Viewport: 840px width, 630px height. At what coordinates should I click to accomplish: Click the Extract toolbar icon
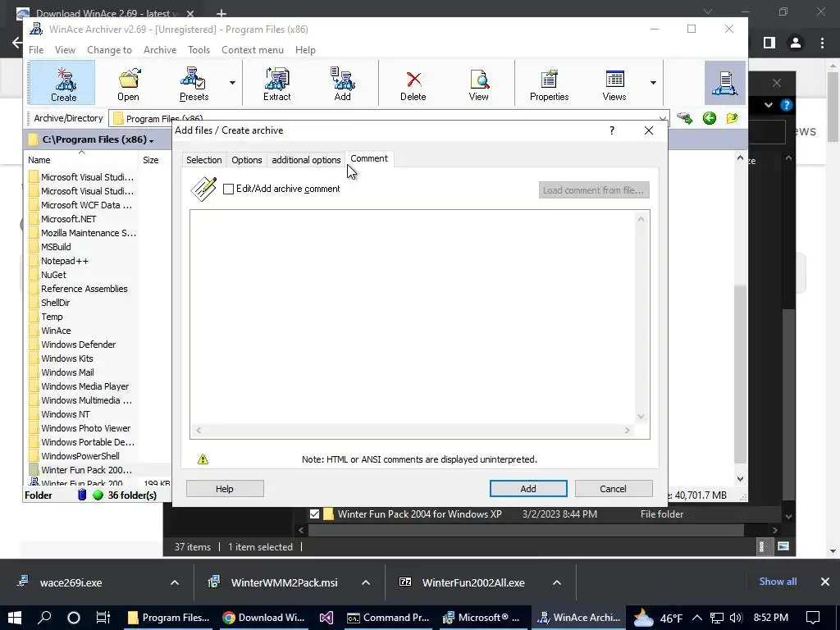(277, 83)
